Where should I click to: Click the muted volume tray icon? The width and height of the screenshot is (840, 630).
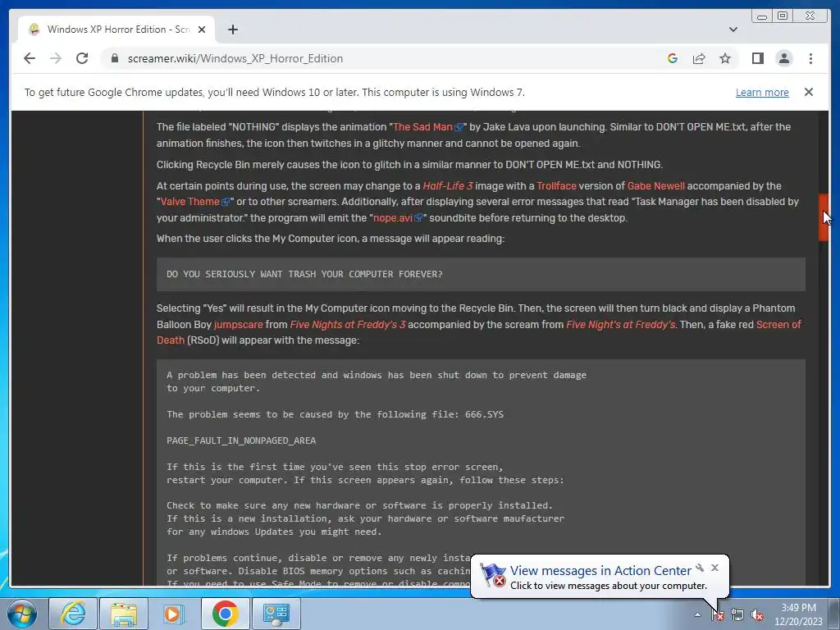point(757,615)
